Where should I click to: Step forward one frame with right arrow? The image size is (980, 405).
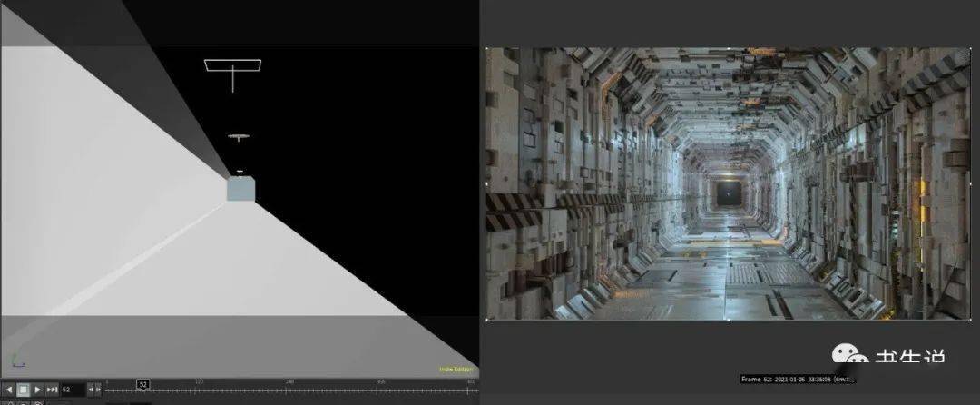(x=98, y=390)
